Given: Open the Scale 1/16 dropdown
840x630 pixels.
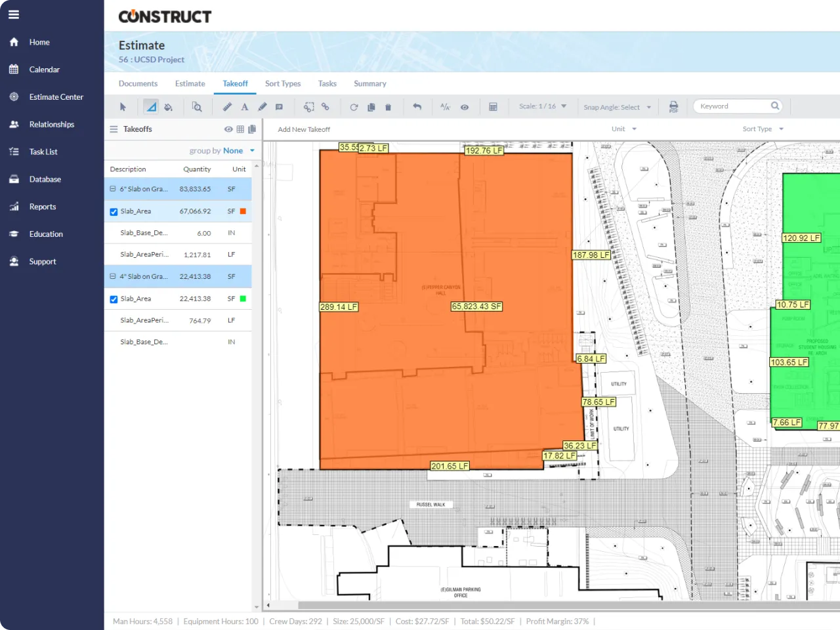Looking at the screenshot, I should (542, 106).
